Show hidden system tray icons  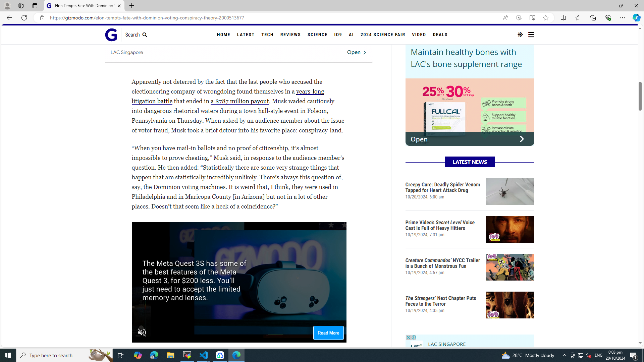(564, 355)
